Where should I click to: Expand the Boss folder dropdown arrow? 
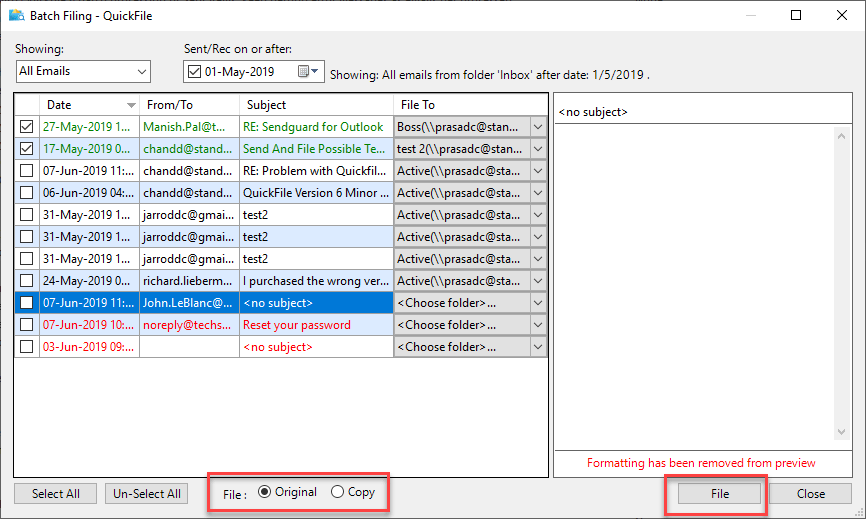[538, 127]
